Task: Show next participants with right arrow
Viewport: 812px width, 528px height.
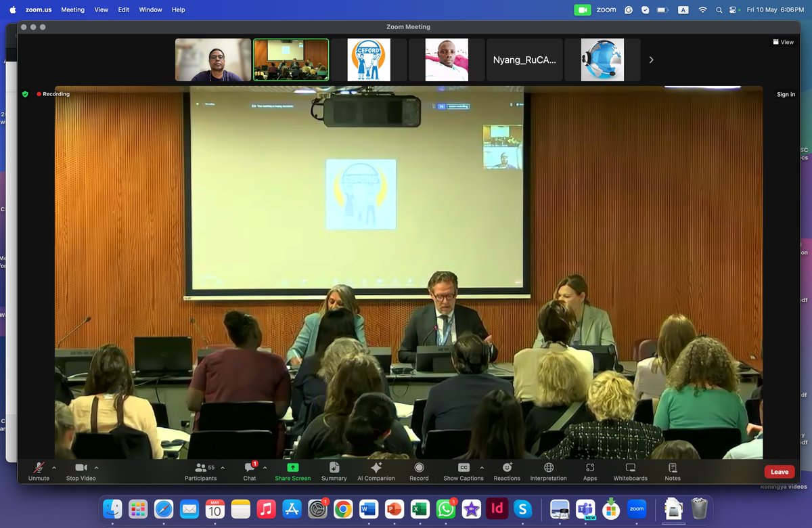Action: (x=651, y=60)
